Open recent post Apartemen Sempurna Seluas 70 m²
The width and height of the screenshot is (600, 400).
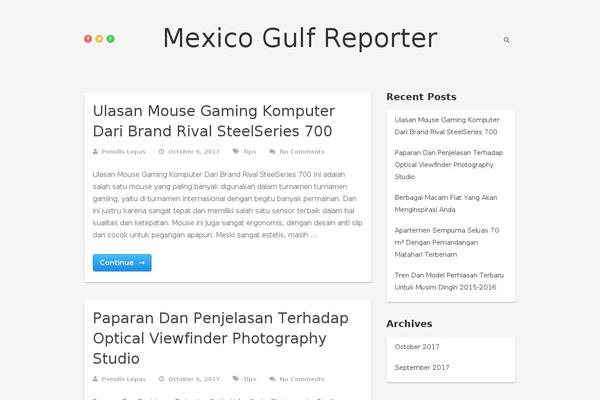pos(447,242)
